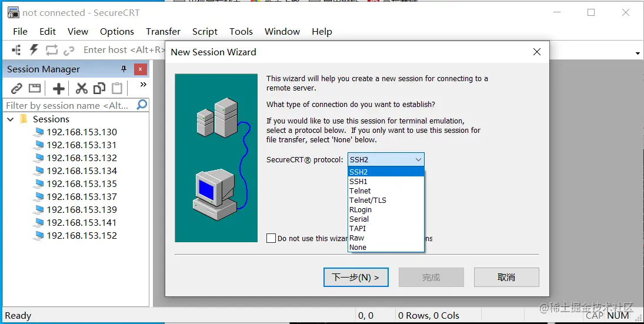Select session 192.168.153.131
Image resolution: width=644 pixels, height=324 pixels.
tap(82, 145)
